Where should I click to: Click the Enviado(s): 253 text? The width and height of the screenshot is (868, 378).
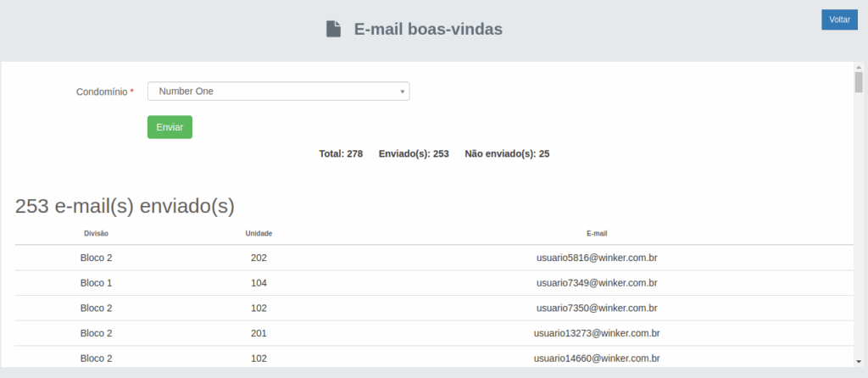tap(414, 154)
